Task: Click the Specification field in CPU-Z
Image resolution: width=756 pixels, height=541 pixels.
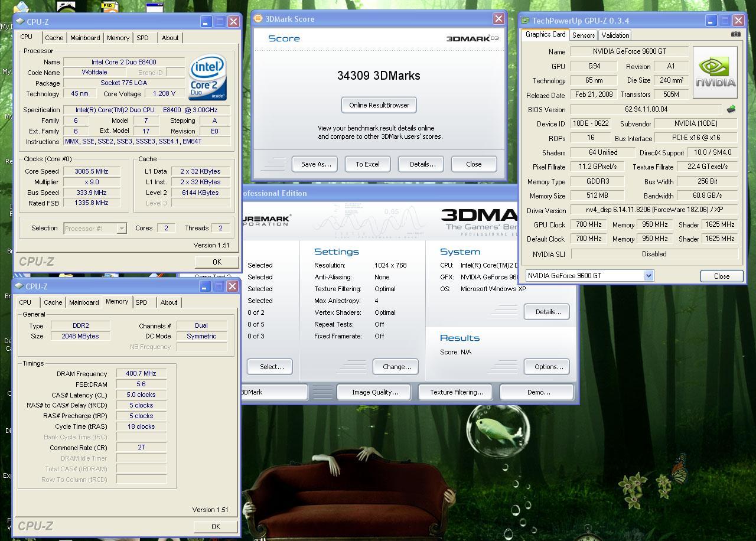Action: pyautogui.click(x=146, y=110)
